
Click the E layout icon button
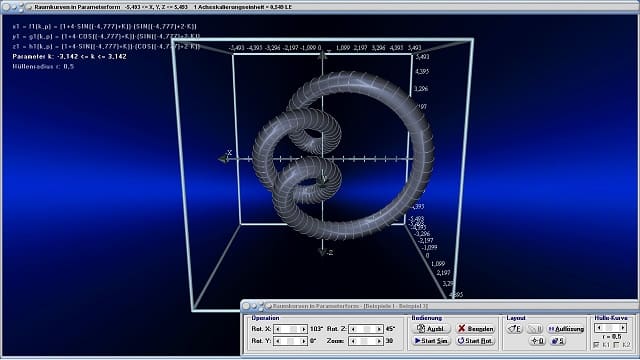coord(515,329)
